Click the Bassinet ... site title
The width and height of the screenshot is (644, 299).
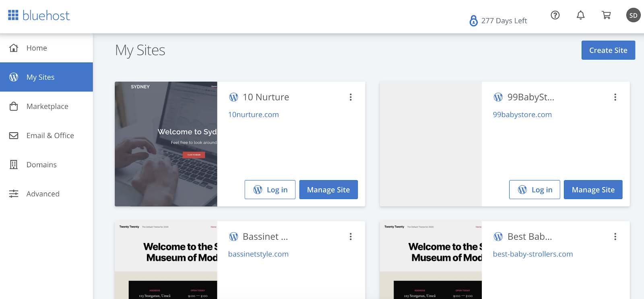[x=265, y=237]
